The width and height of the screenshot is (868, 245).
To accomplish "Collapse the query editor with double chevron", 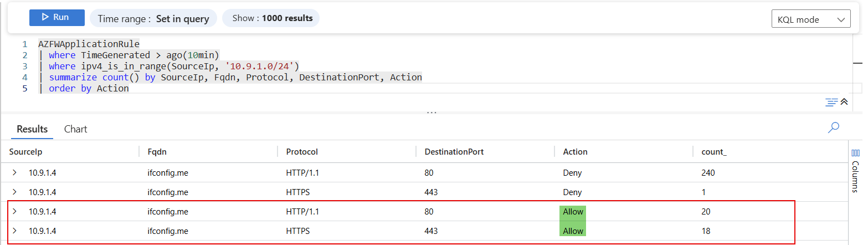I will pyautogui.click(x=844, y=102).
